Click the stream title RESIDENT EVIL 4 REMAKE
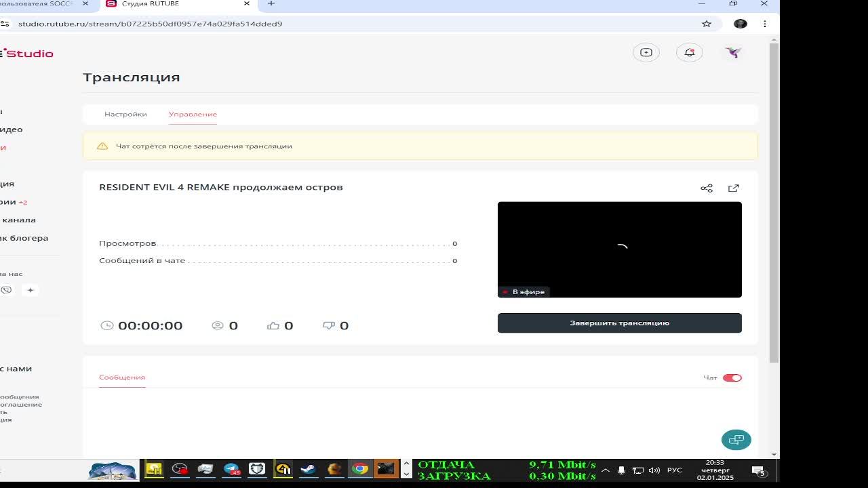The width and height of the screenshot is (868, 488). 221,187
